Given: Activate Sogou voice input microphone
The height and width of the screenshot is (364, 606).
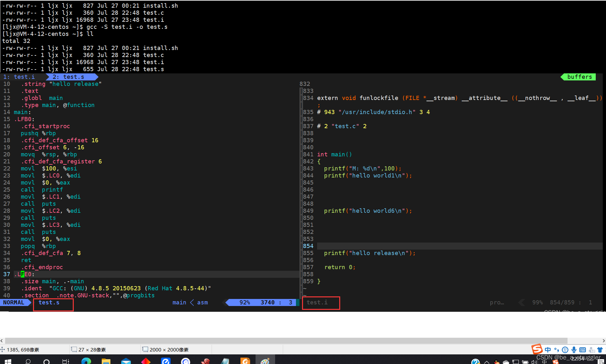Looking at the screenshot, I should (x=574, y=350).
